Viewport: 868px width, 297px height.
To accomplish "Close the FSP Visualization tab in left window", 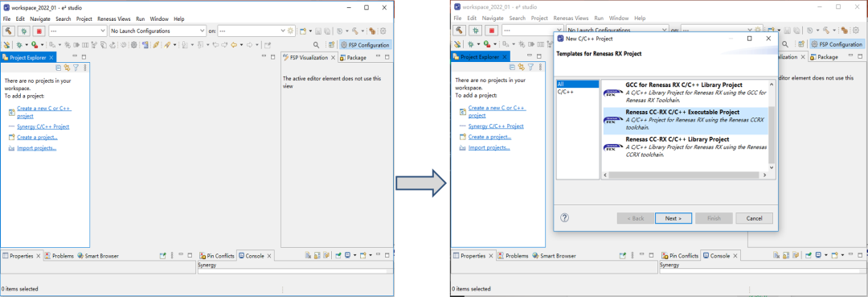I will (x=334, y=58).
